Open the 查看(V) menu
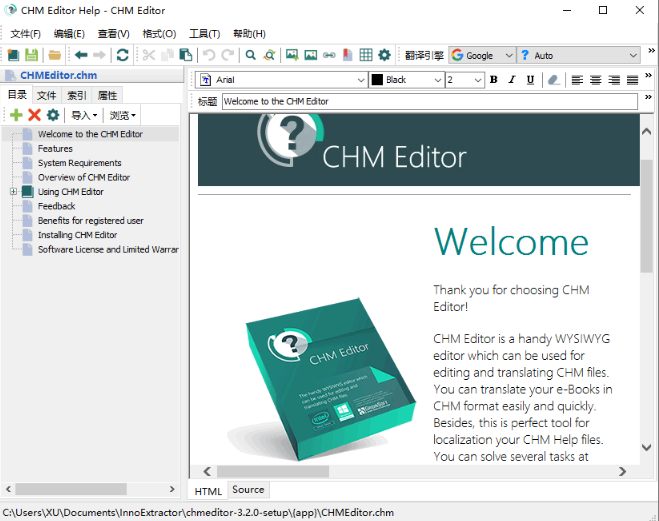 [x=113, y=34]
